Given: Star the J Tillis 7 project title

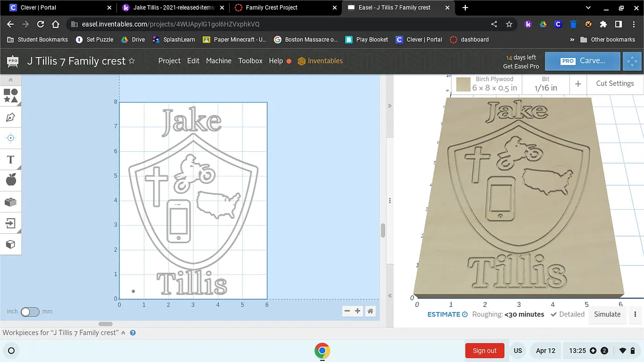Looking at the screenshot, I should pos(131,61).
